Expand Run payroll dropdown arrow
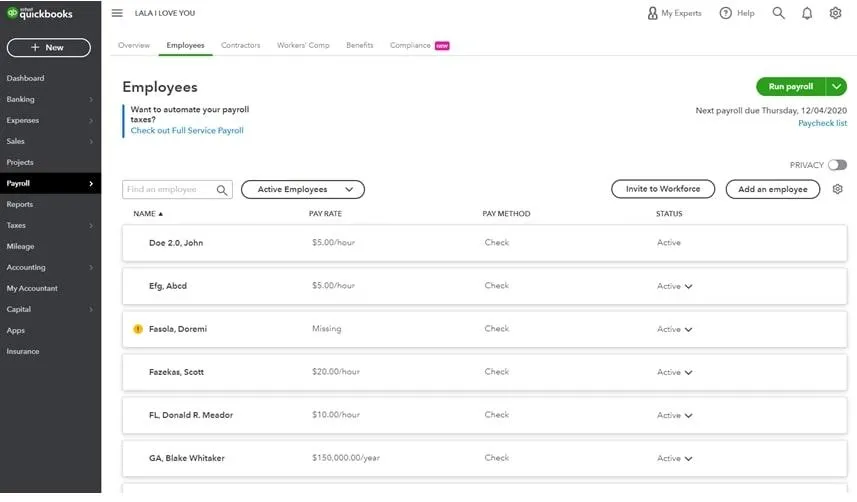 pyautogui.click(x=836, y=86)
